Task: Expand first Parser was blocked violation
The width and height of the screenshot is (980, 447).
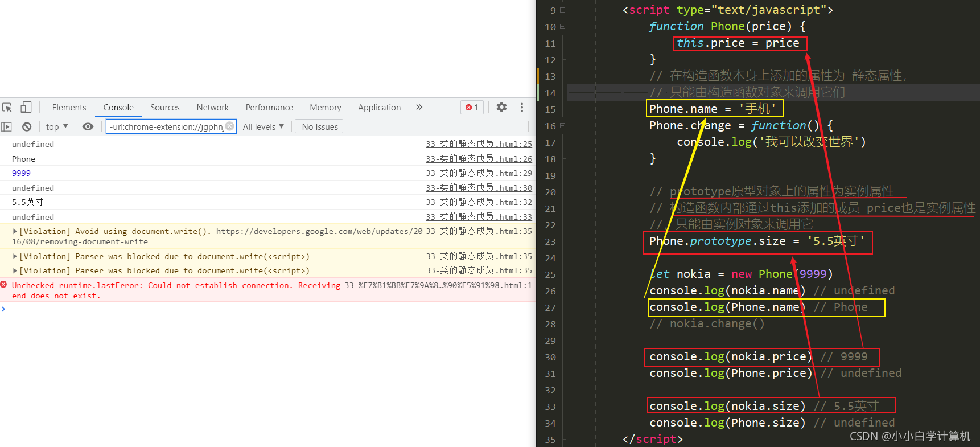Action: (15, 256)
